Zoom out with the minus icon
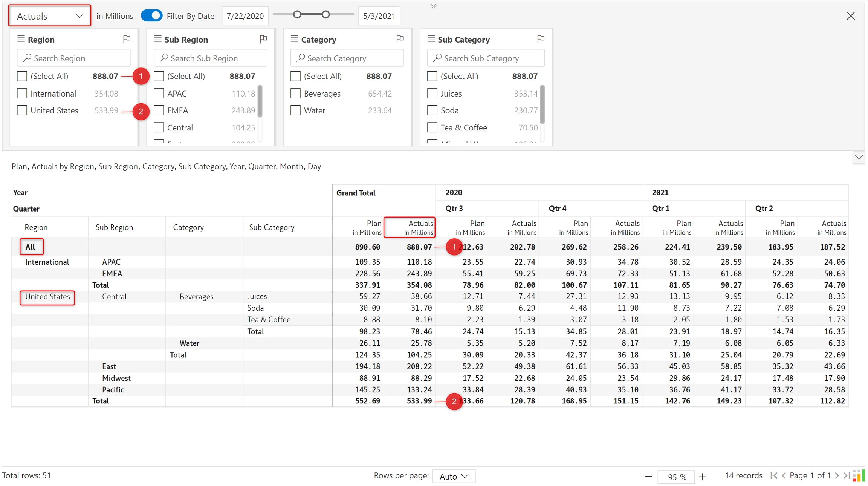The width and height of the screenshot is (868, 486). tap(648, 477)
